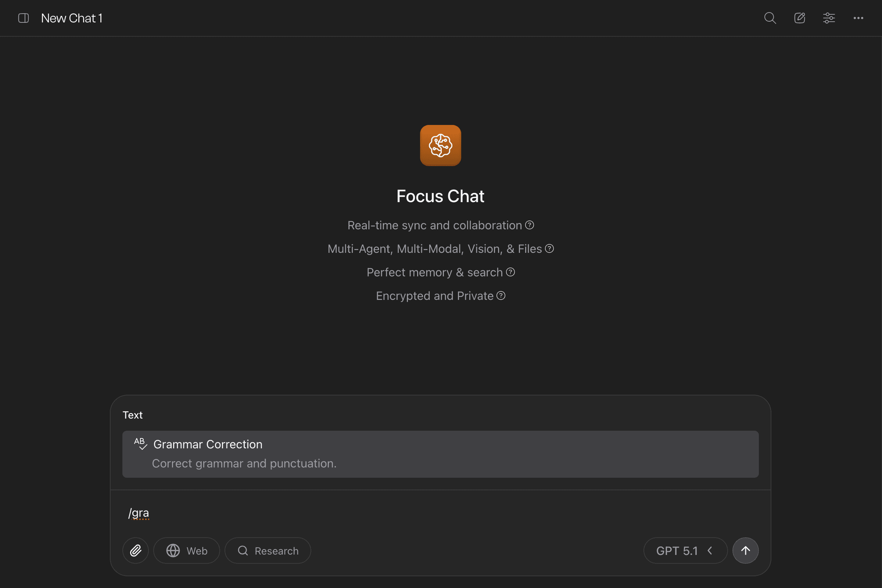The width and height of the screenshot is (882, 588).
Task: Open the GPT 5.1 model selector
Action: (677, 551)
